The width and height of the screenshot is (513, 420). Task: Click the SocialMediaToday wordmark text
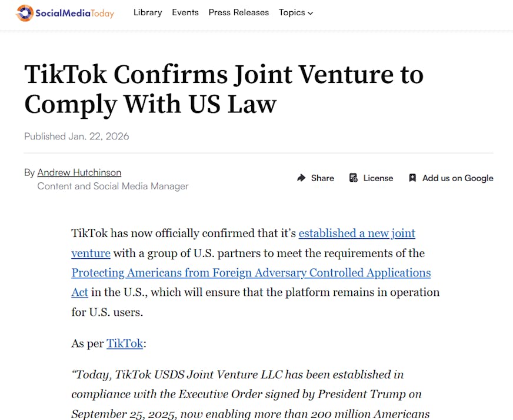(x=75, y=13)
